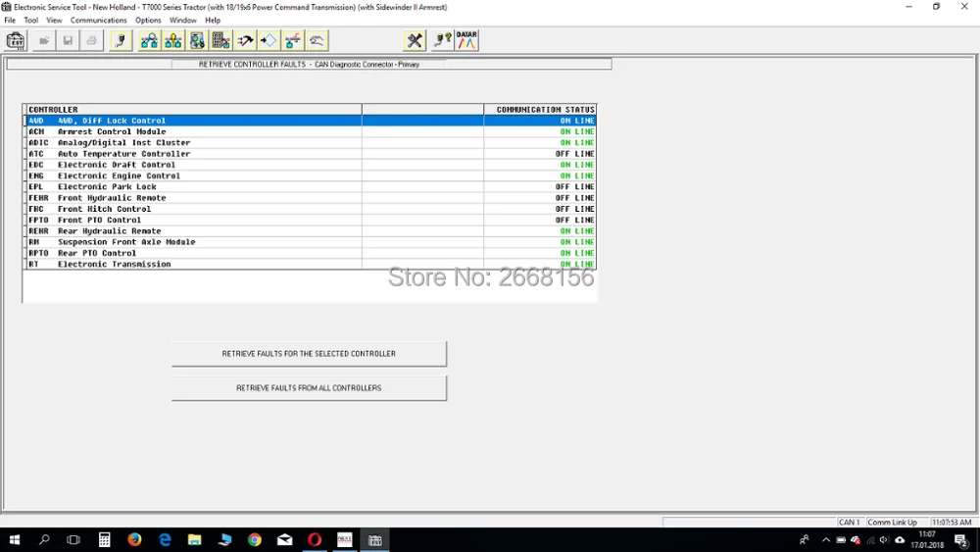This screenshot has width=980, height=552.
Task: Open the Windows Start menu
Action: tap(15, 539)
